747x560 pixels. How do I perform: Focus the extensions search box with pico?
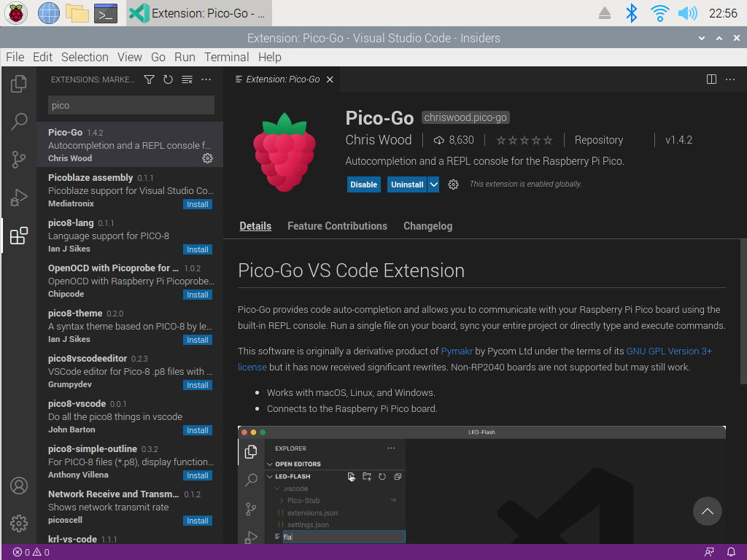click(131, 105)
